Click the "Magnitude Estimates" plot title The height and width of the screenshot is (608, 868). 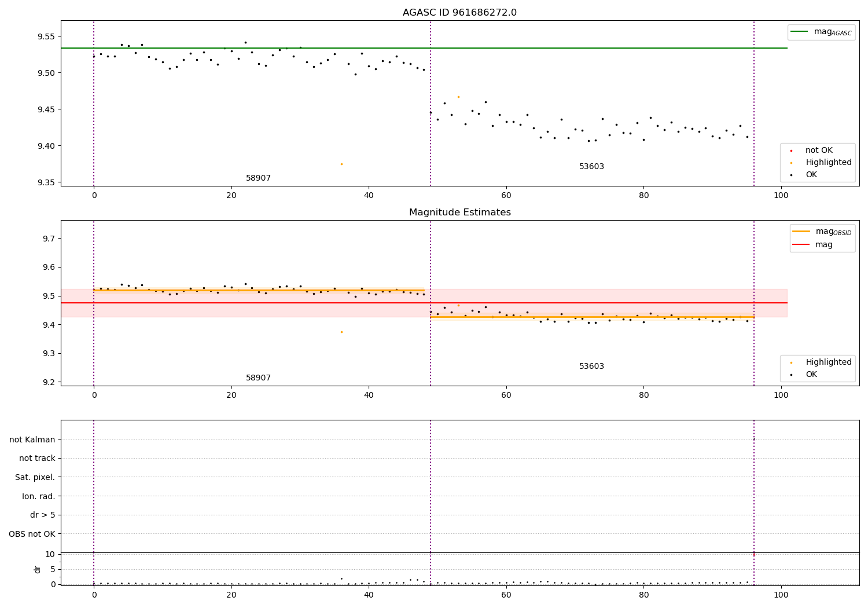point(459,213)
